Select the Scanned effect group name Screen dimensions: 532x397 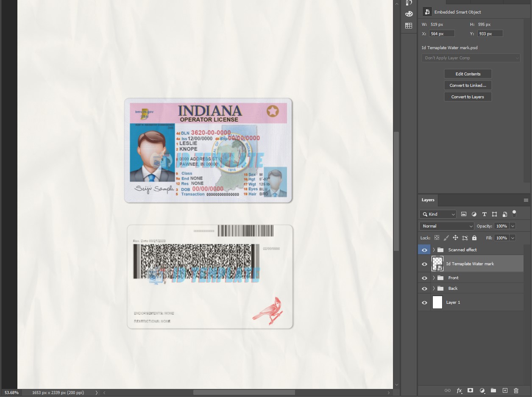[462, 250]
